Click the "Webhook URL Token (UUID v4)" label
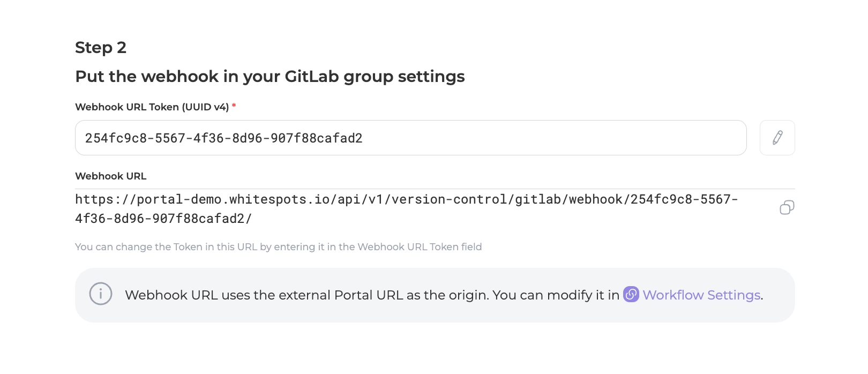 (152, 107)
